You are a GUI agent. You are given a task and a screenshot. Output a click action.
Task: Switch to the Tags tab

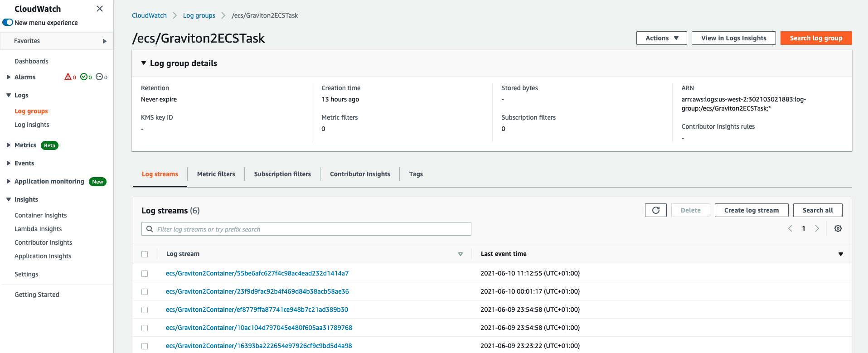tap(416, 174)
